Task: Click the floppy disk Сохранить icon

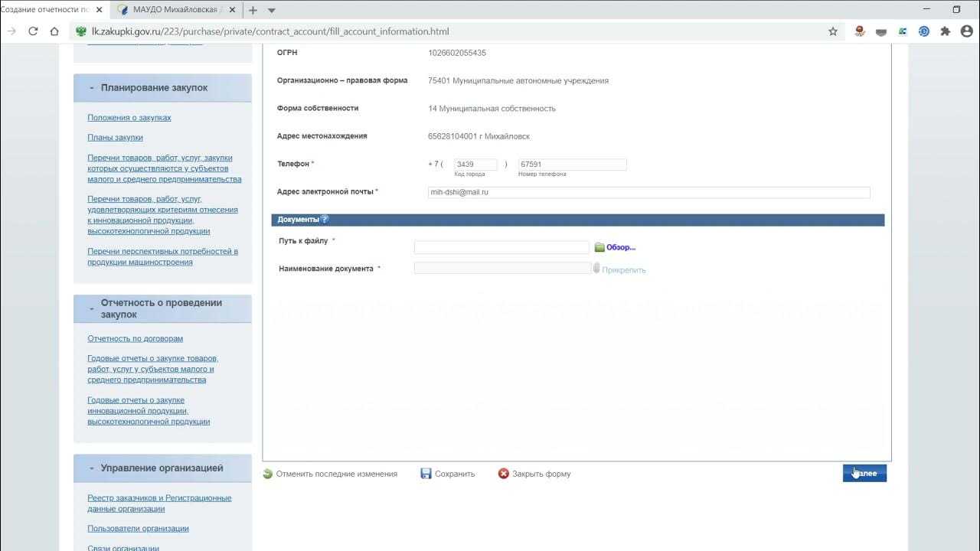Action: coord(426,474)
